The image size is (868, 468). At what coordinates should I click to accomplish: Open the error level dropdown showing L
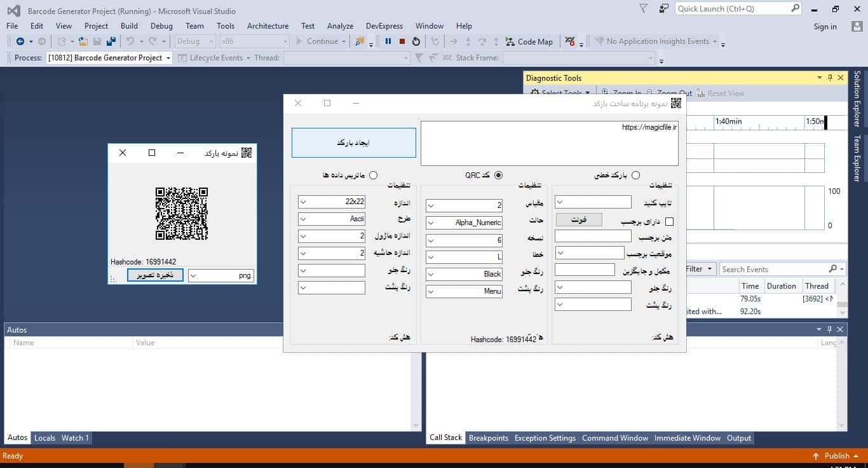431,257
